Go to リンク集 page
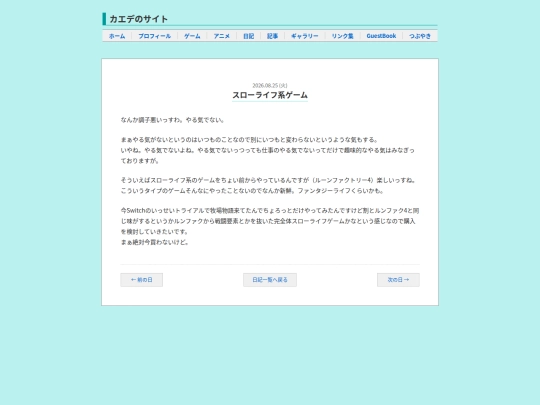Screen dimensions: 540x405 [x=343, y=36]
